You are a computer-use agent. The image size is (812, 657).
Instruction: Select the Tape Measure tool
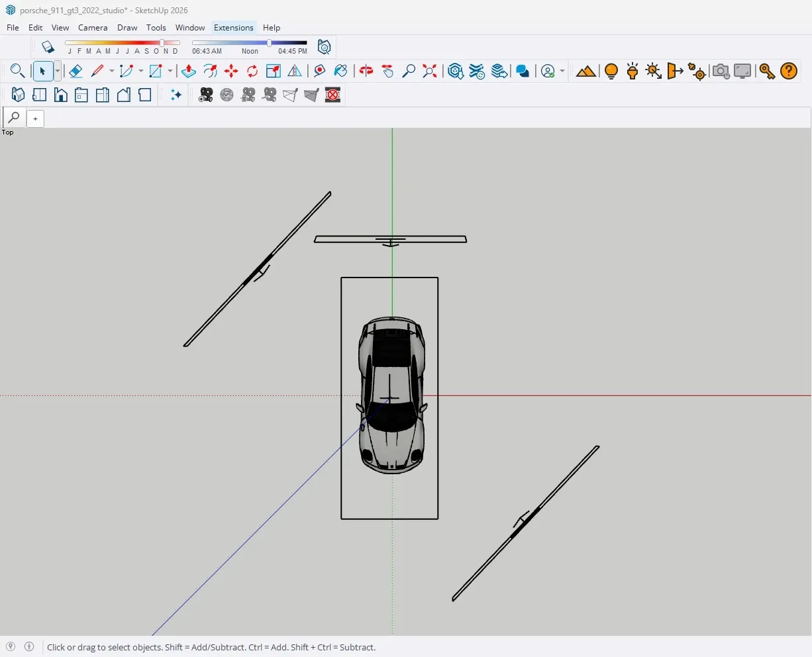click(320, 71)
